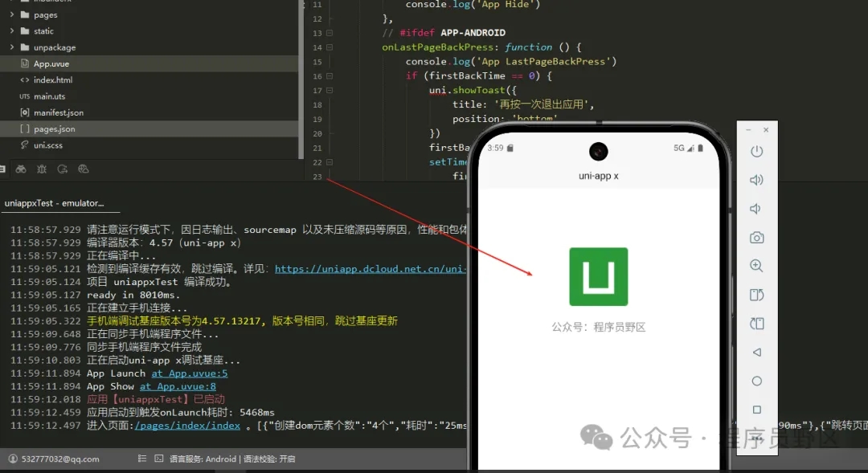Click the file tree vertical scrollbar
This screenshot has width=868, height=473.
pos(301,80)
